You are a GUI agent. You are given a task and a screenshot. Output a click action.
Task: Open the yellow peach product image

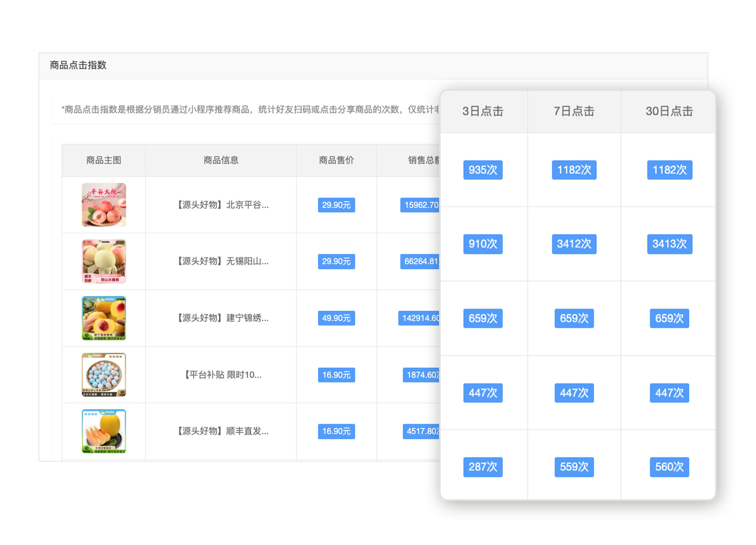104,318
